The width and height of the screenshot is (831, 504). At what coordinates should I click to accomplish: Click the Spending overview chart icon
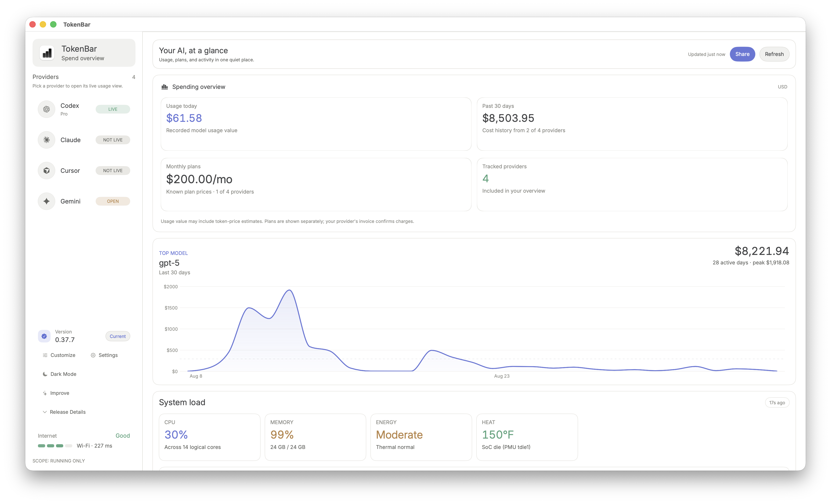pos(165,87)
